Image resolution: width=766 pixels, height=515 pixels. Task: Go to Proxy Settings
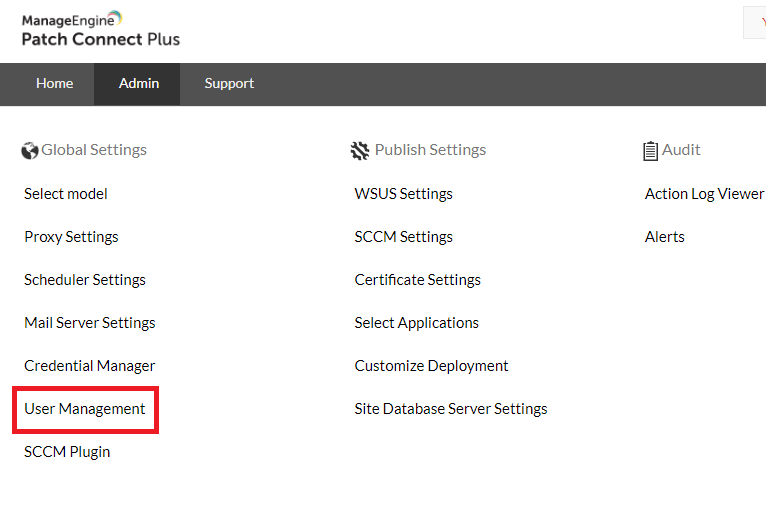71,237
